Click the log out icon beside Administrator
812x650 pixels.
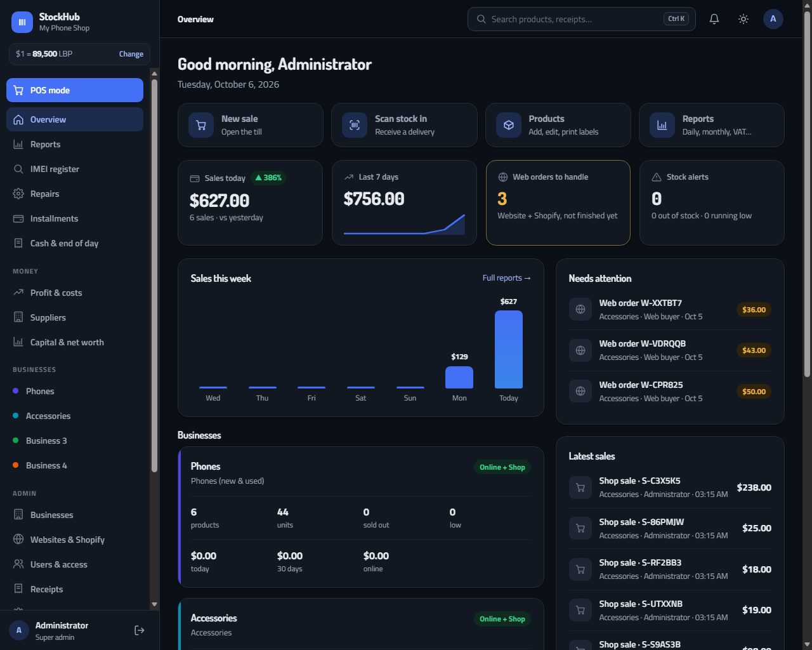140,630
